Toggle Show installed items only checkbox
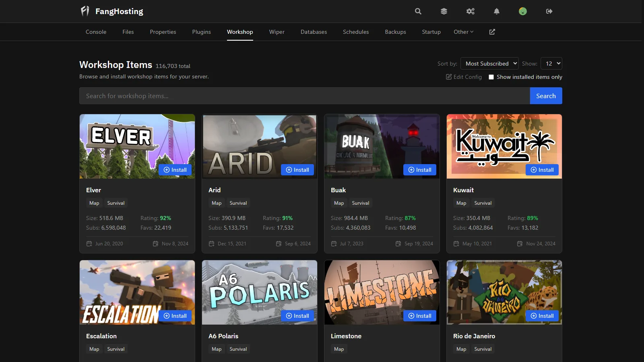This screenshot has width=644, height=362. (491, 77)
